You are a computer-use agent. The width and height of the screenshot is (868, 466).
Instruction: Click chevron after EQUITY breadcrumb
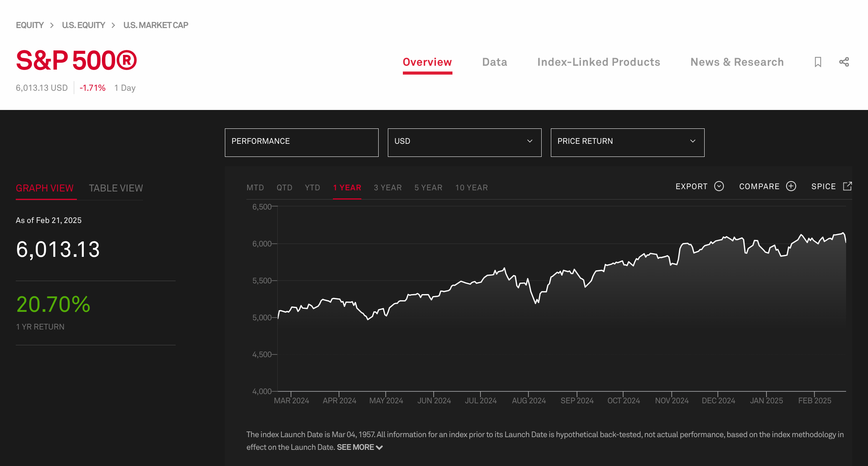(x=52, y=25)
